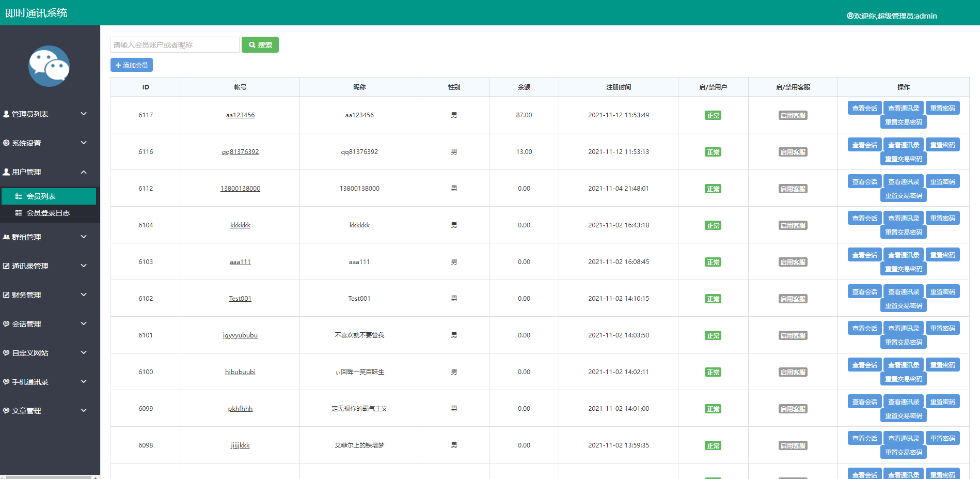Expand 系统设置 menu chevron

(x=84, y=143)
